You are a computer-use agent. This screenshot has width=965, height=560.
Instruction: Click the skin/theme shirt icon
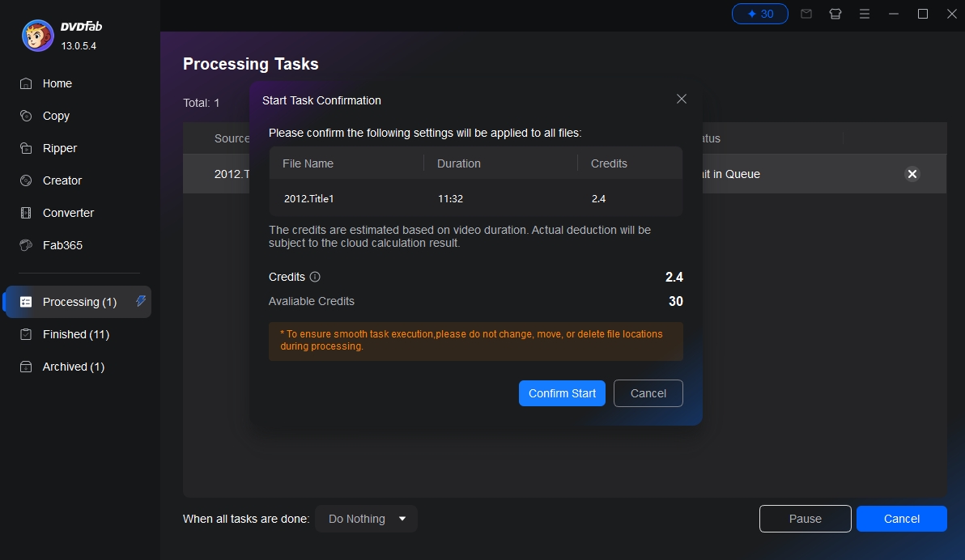[x=835, y=14]
